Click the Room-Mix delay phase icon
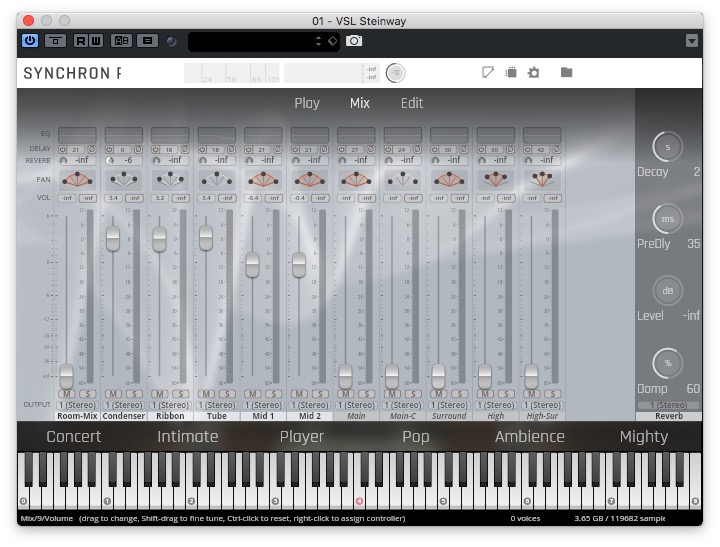This screenshot has height=547, width=720. 92,149
